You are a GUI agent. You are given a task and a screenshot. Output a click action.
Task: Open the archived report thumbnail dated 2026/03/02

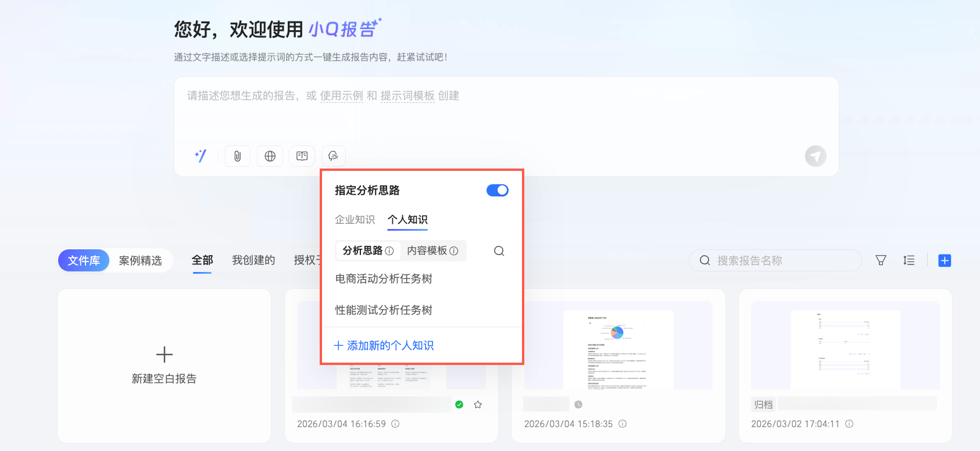(845, 345)
